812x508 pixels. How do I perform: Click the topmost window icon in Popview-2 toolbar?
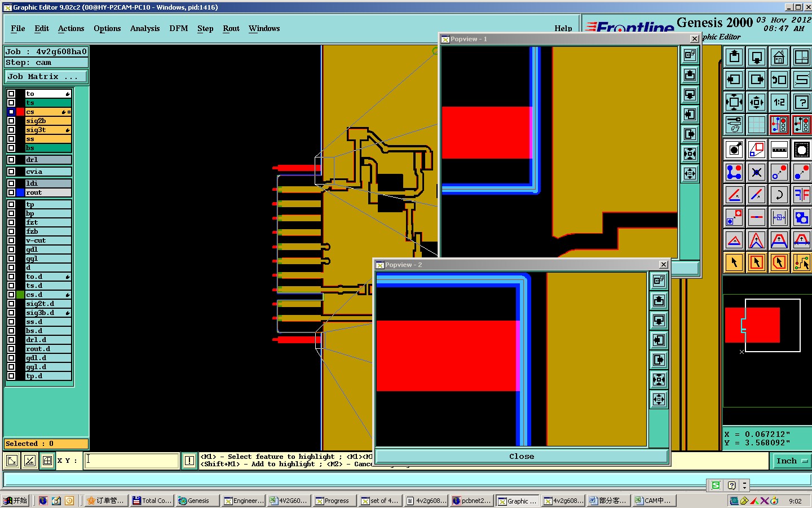tap(659, 281)
